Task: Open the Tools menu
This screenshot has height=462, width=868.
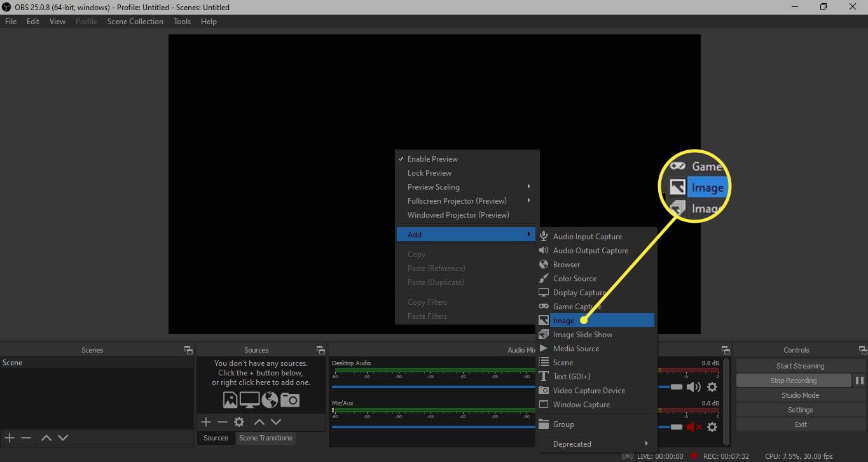Action: 182,22
